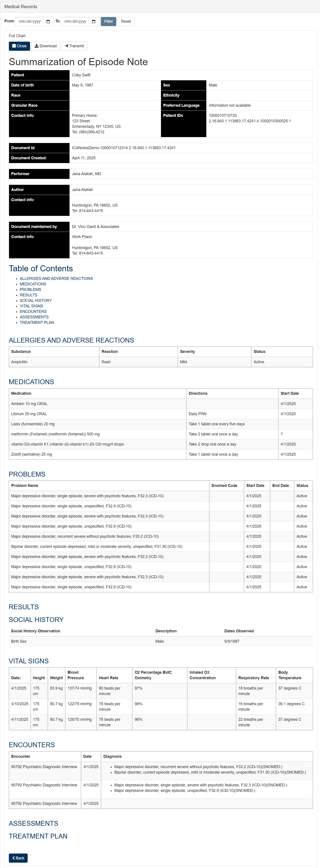Jump to Treatment Plan contents link

pyautogui.click(x=37, y=323)
